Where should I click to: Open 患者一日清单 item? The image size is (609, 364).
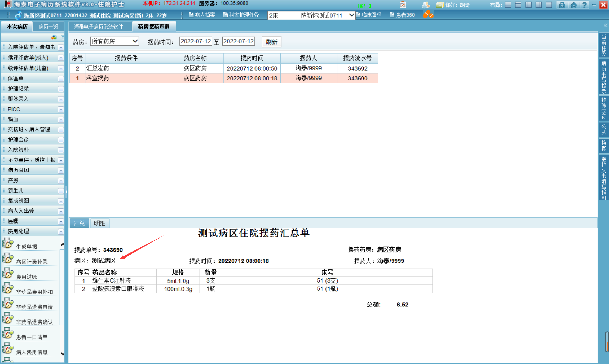click(x=32, y=337)
